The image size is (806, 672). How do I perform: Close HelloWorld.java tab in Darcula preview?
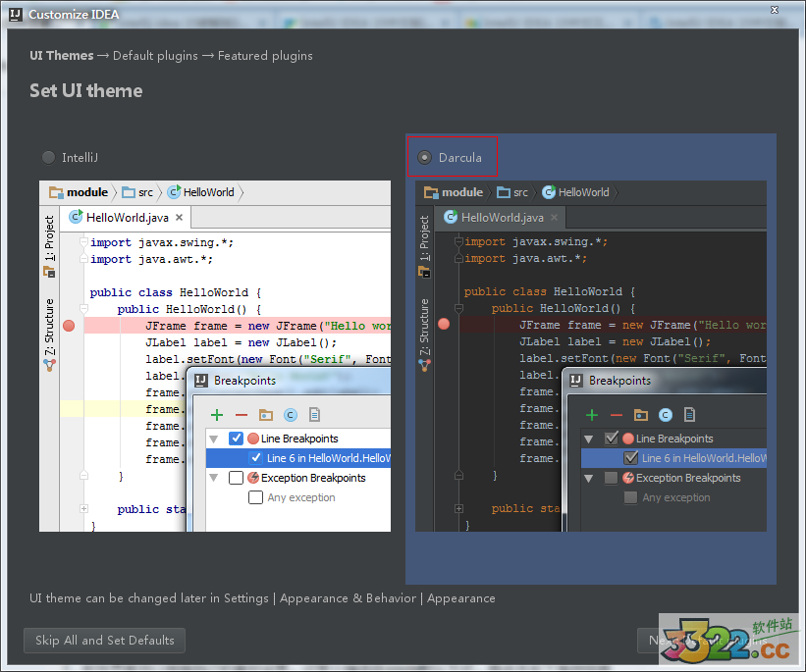click(x=554, y=218)
